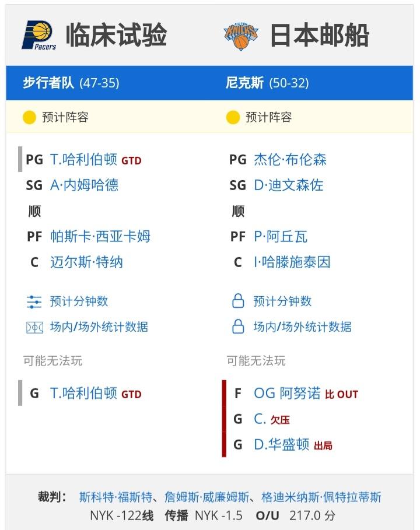The width and height of the screenshot is (420, 530).
Task: Open center 迈尔斯·特纳 profile
Action: click(x=86, y=262)
